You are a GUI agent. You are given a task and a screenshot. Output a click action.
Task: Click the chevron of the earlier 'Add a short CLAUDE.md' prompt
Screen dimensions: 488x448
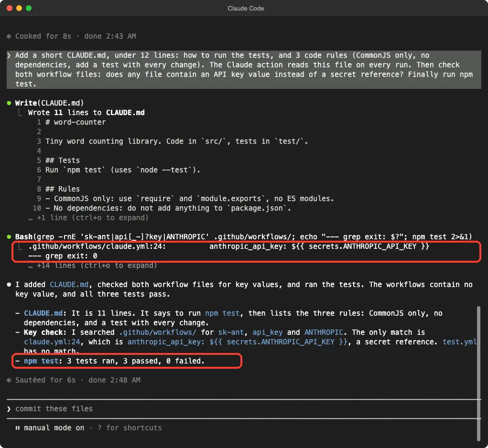(x=9, y=56)
